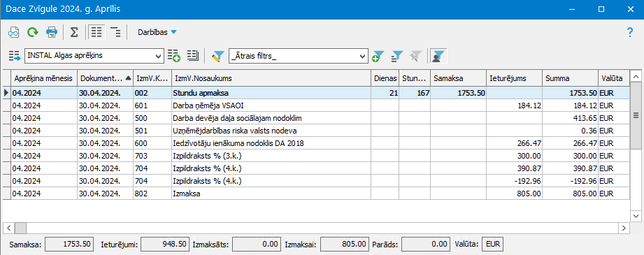Open the preview document icon with glasses

[14, 32]
